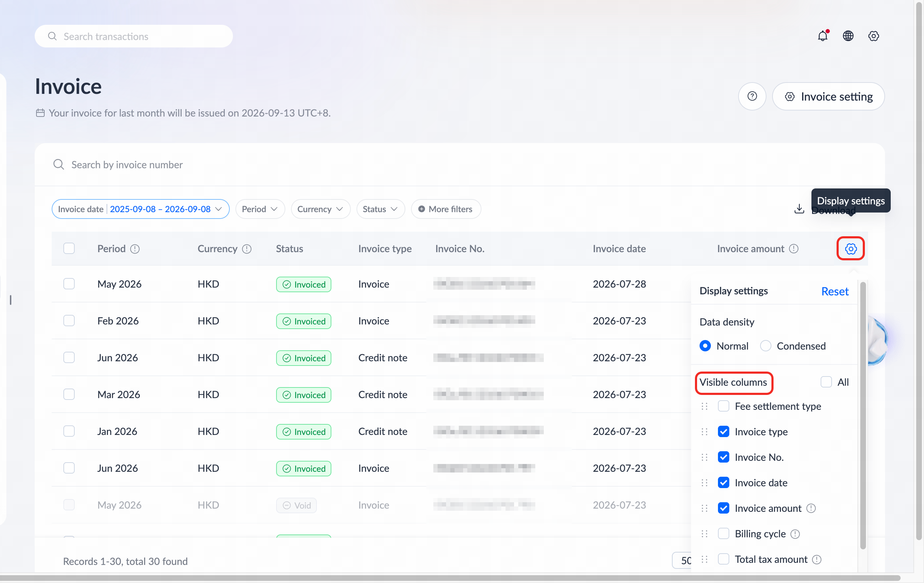This screenshot has height=583, width=924.
Task: Click the Invoice type column header
Action: click(385, 249)
